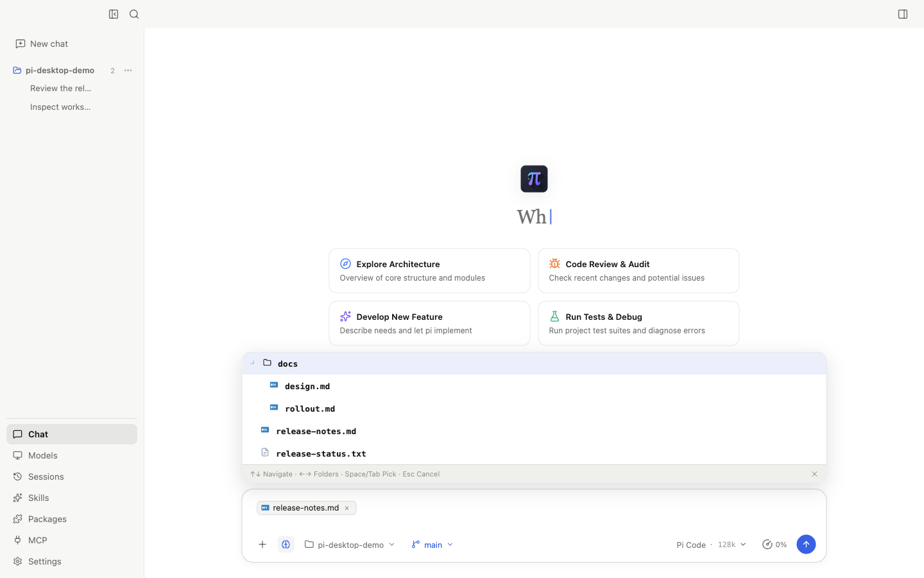
Task: Choose the Develop New Feature card
Action: pos(429,324)
